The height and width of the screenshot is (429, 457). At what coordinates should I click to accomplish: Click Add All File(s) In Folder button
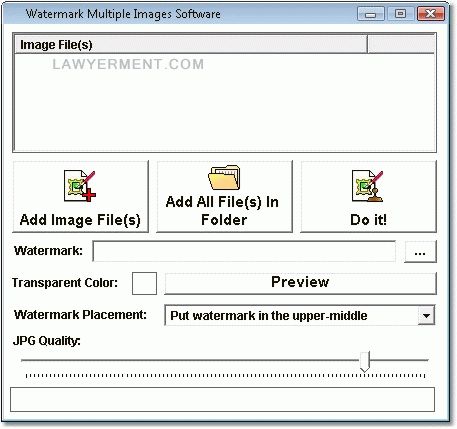(x=224, y=197)
